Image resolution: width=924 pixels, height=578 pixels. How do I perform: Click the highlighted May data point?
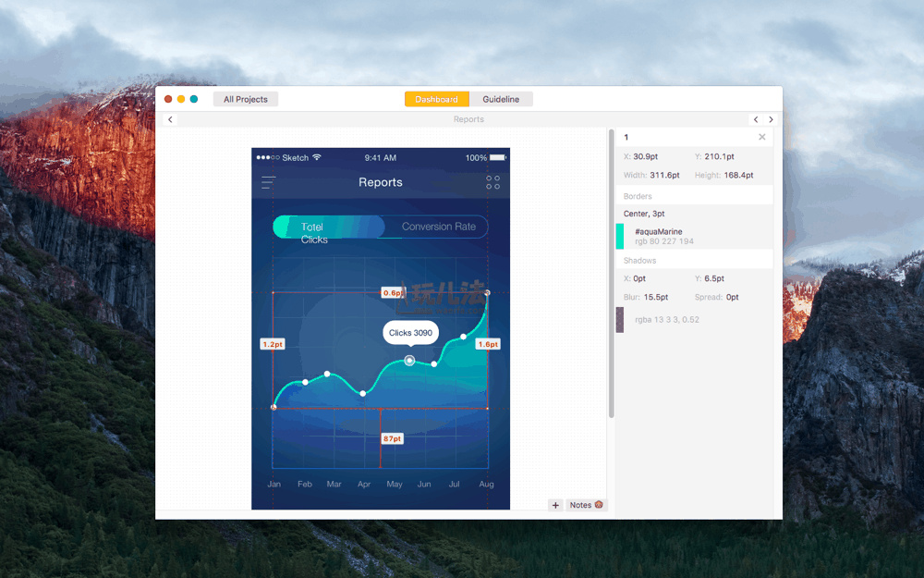[x=409, y=361]
